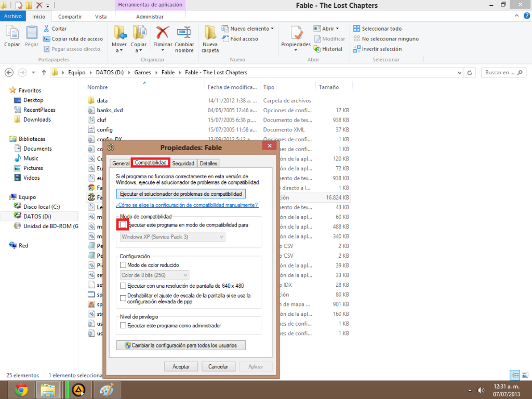The width and height of the screenshot is (532, 399).
Task: Switch to the Vista ribbon tab
Action: coord(101,17)
